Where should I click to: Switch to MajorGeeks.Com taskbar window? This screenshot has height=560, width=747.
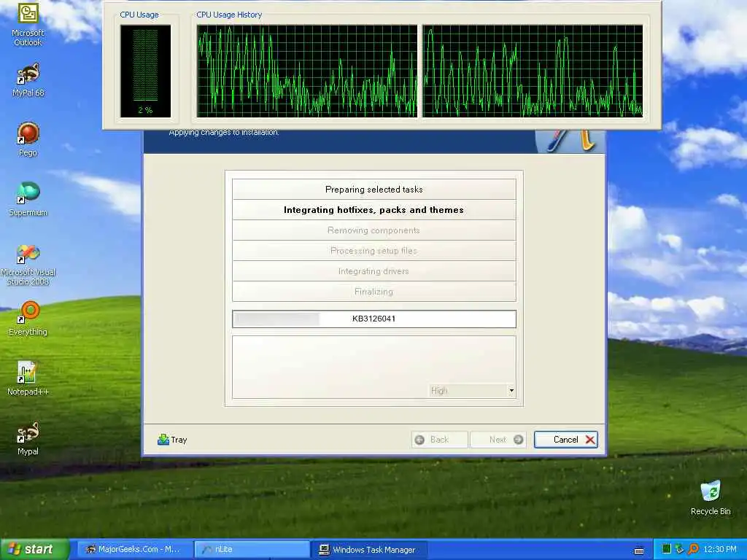(x=135, y=549)
